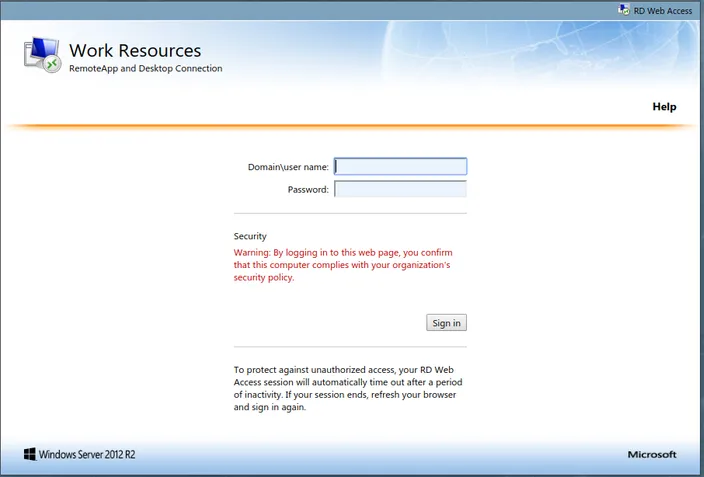
Task: Click the red security warning text
Action: tap(343, 265)
